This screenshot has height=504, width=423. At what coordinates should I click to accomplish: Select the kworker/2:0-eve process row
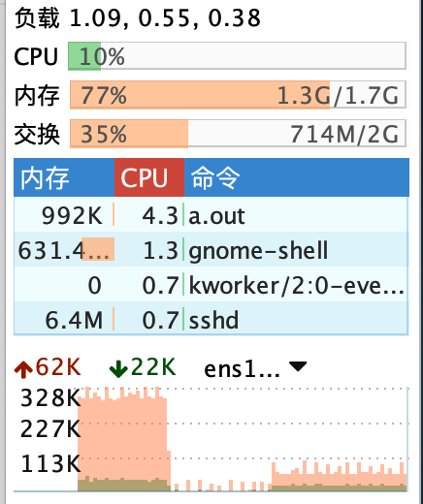[x=211, y=284]
